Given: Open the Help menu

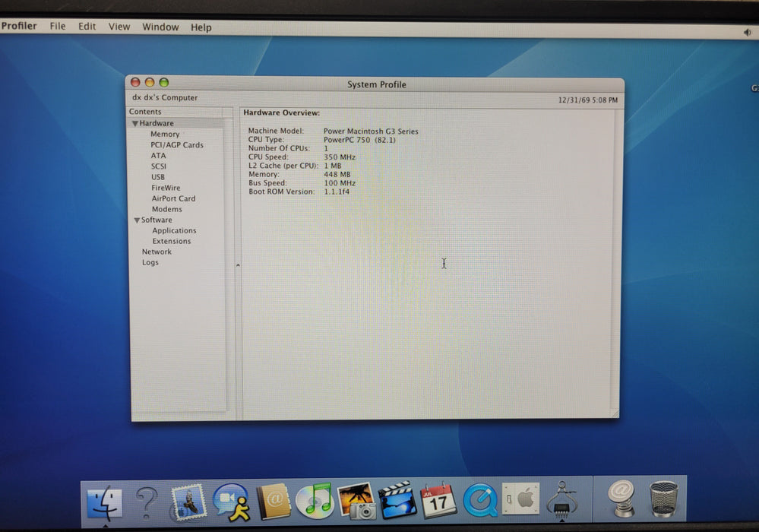Looking at the screenshot, I should 201,27.
